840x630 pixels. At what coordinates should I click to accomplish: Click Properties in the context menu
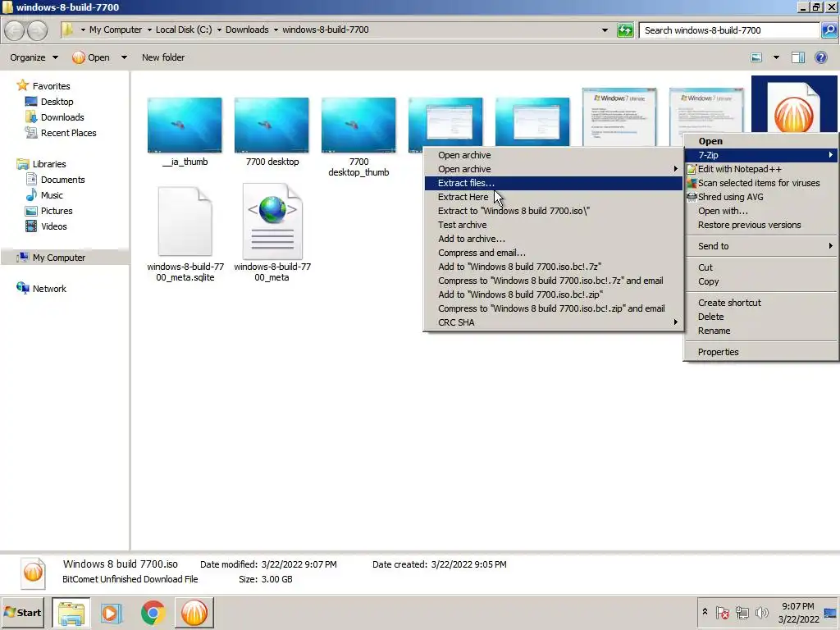tap(761, 352)
